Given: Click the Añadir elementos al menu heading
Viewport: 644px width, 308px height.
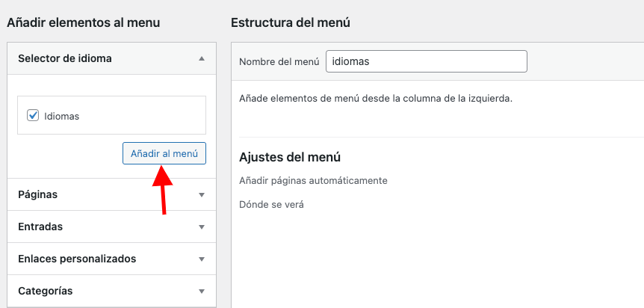Looking at the screenshot, I should tap(84, 22).
